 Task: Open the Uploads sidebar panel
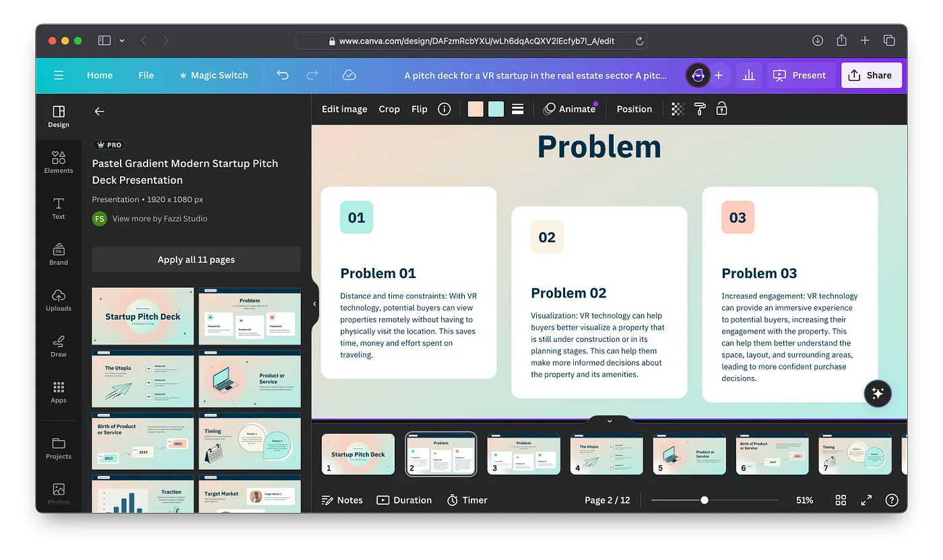click(x=59, y=300)
